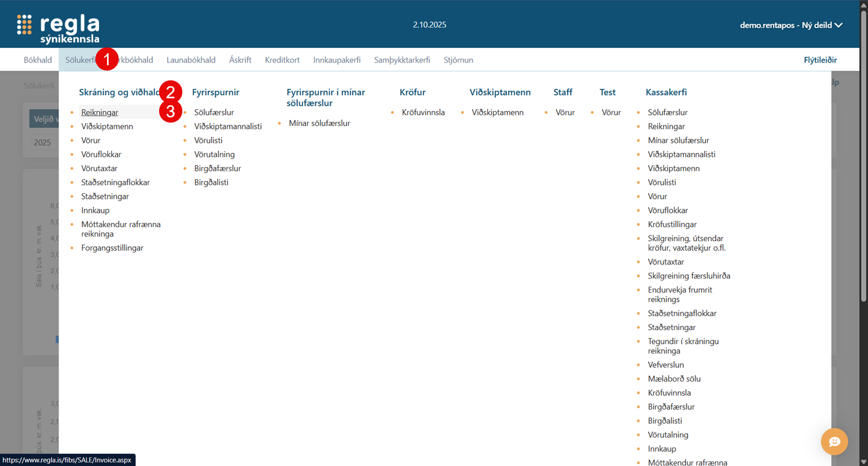Select the Innkaupakerfi menu item
The height and width of the screenshot is (466, 868).
337,60
